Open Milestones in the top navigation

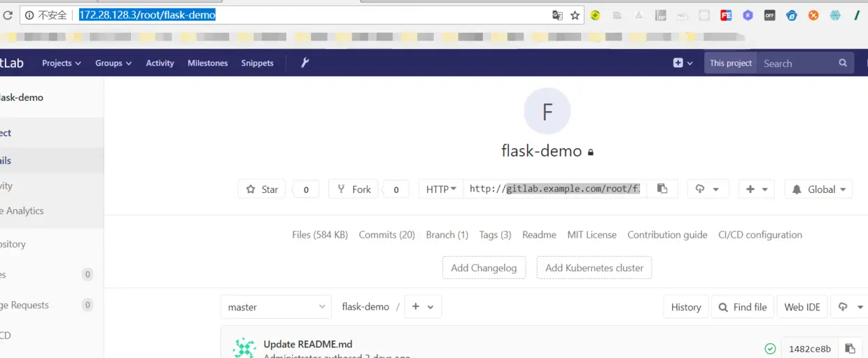coord(208,63)
